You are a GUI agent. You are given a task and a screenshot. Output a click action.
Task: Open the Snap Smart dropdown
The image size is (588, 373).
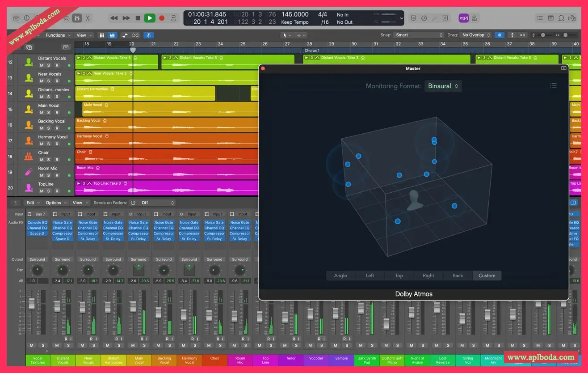click(419, 35)
